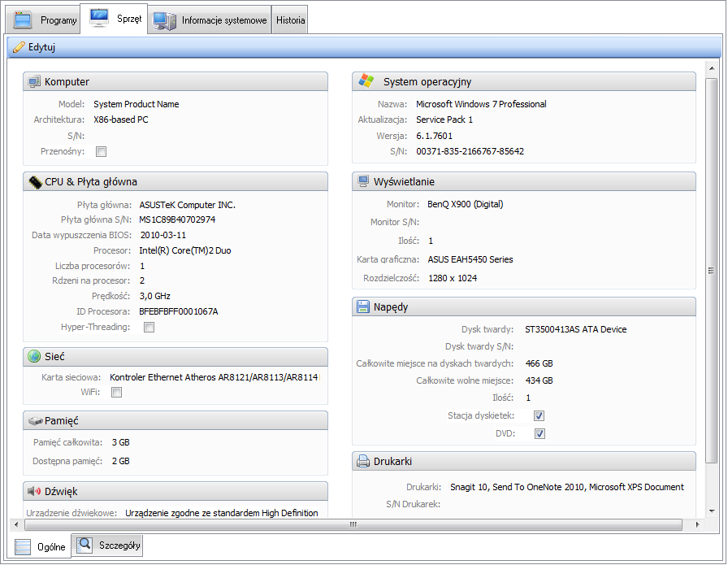The image size is (728, 565).
Task: Click the Drukarki printer icon
Action: (362, 461)
